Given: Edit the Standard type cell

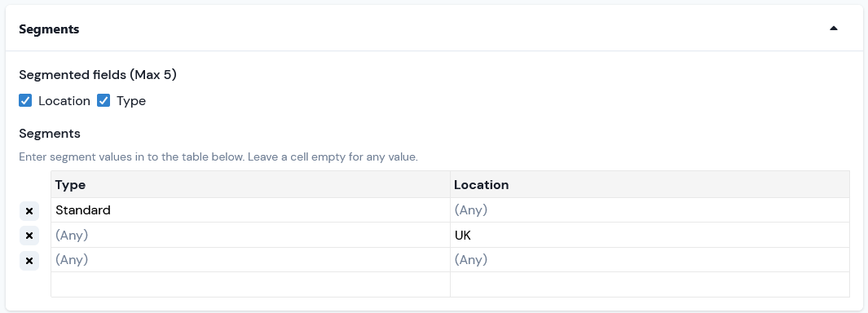Looking at the screenshot, I should [x=251, y=210].
